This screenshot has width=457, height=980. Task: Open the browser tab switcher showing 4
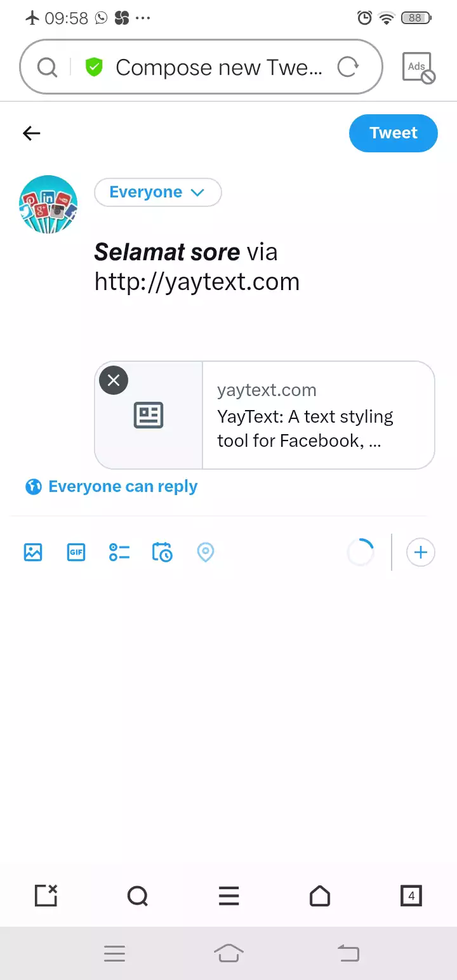(x=411, y=896)
